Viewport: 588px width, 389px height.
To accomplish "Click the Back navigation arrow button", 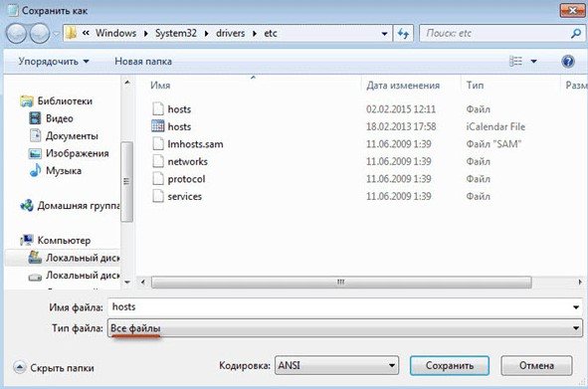I will tap(16, 34).
